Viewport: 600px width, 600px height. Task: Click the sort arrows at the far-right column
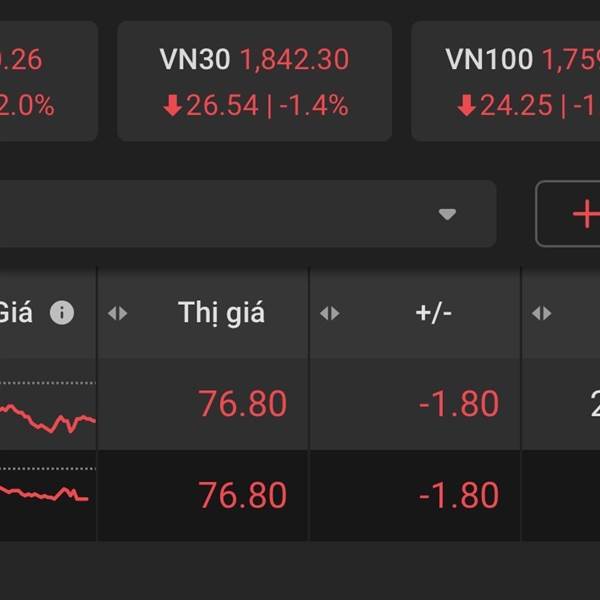coord(542,313)
